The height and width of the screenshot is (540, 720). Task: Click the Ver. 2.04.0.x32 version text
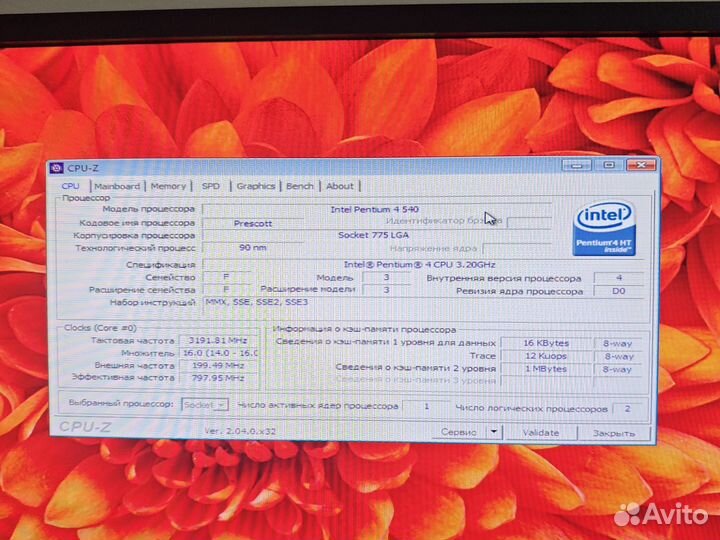coord(240,431)
